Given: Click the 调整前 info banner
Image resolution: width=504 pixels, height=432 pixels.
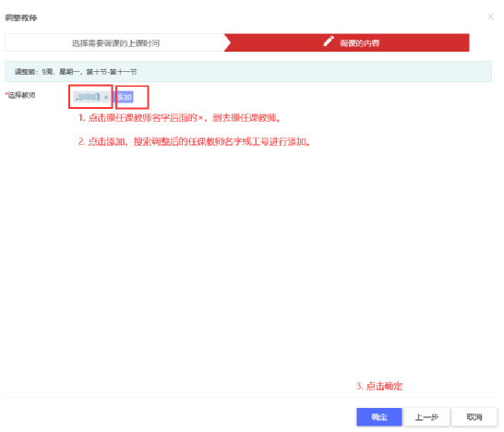Looking at the screenshot, I should click(x=248, y=71).
